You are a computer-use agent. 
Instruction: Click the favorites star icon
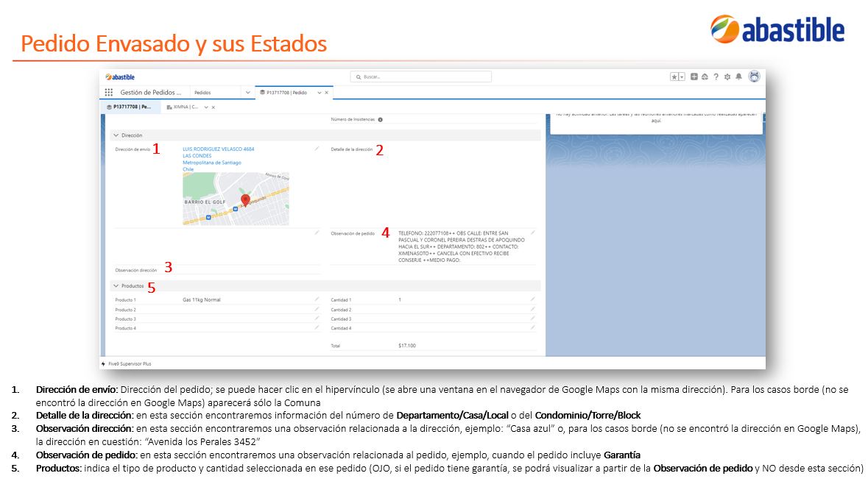click(x=674, y=77)
